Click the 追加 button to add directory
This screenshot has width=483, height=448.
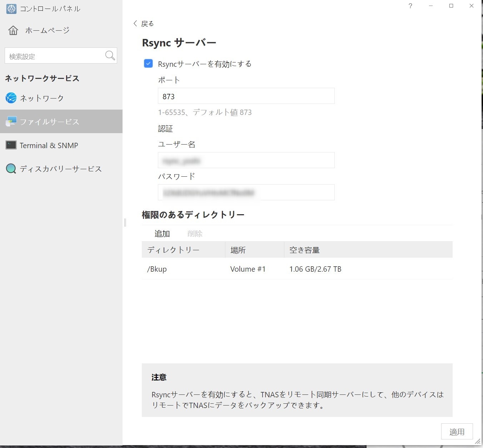point(162,234)
